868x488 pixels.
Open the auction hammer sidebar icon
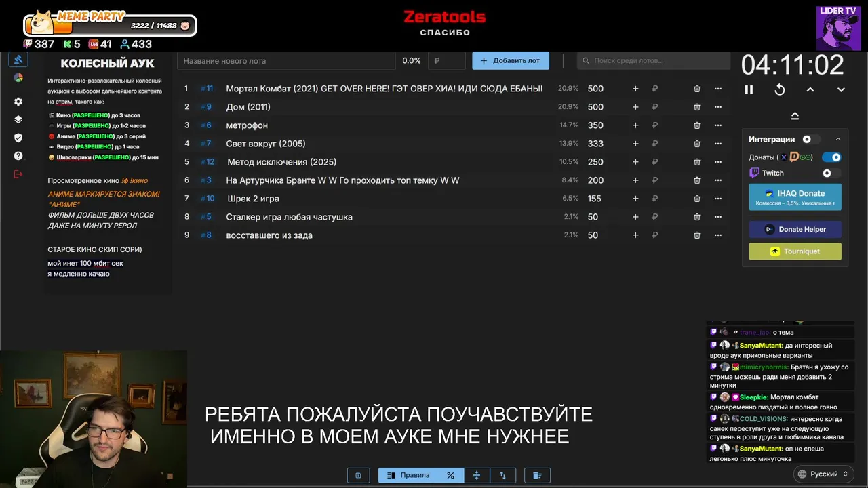click(x=18, y=60)
